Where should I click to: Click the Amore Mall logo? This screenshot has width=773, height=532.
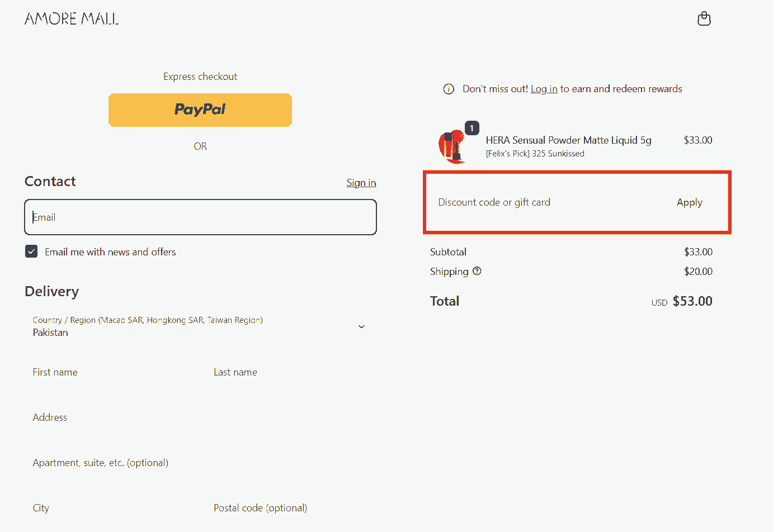click(x=72, y=19)
